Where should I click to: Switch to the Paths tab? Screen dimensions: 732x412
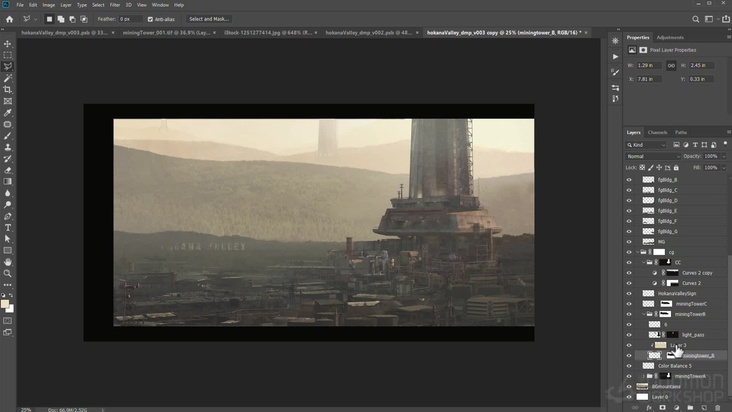tap(681, 133)
